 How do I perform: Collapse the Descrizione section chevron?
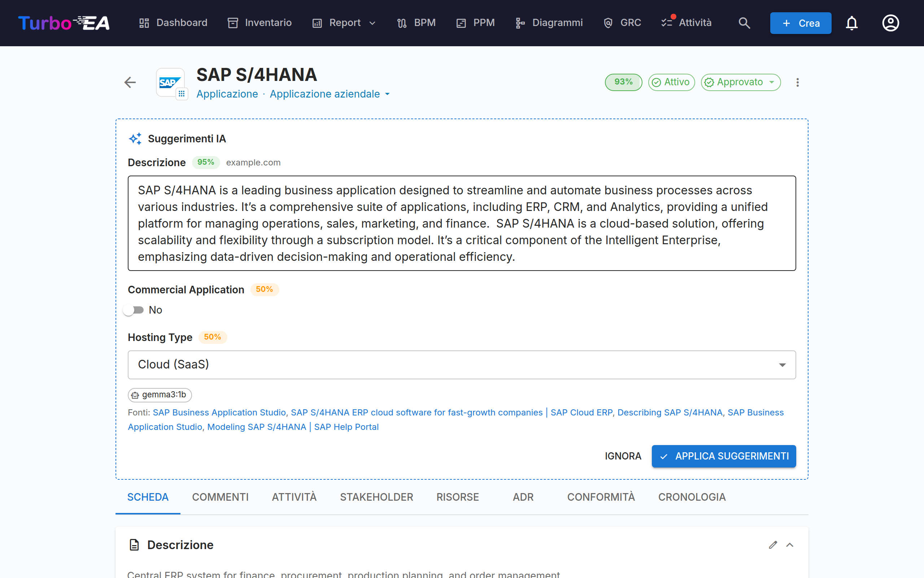pyautogui.click(x=790, y=545)
